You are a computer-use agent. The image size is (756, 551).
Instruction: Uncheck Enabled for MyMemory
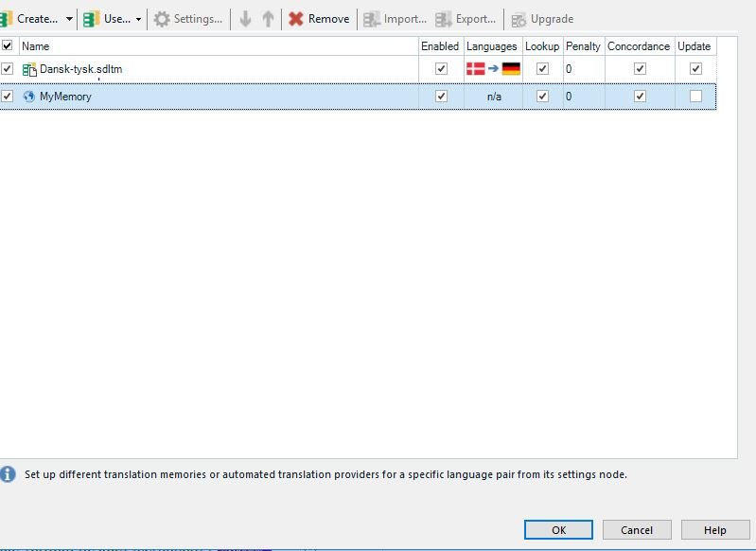(x=441, y=96)
